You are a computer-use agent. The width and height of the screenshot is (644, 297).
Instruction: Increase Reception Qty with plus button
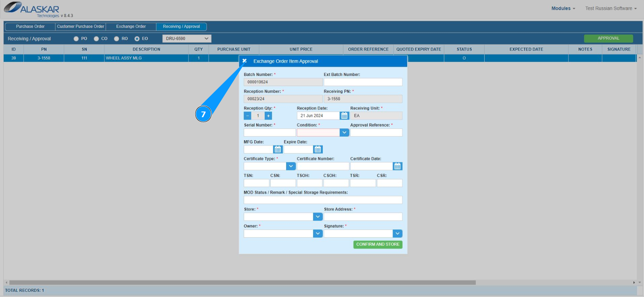point(268,116)
